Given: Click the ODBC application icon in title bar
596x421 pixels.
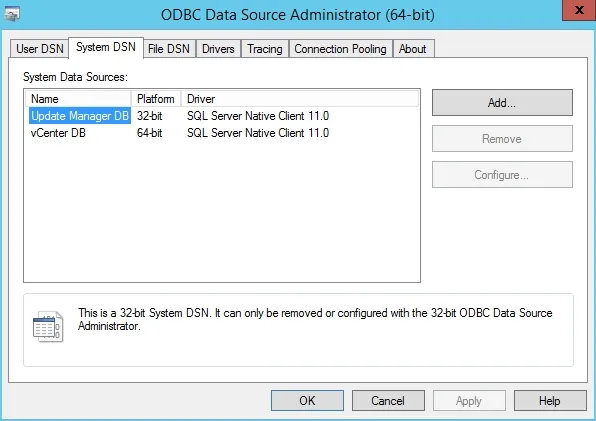Looking at the screenshot, I should click(x=12, y=14).
